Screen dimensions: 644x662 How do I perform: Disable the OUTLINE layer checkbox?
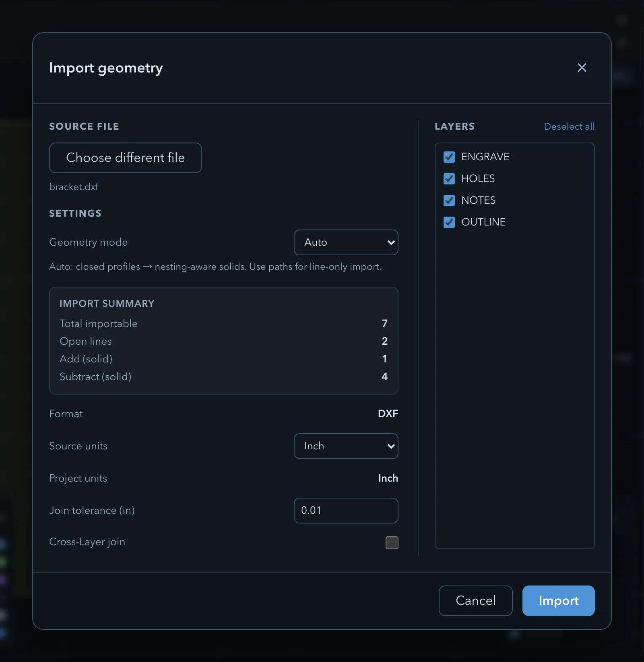[x=449, y=222]
